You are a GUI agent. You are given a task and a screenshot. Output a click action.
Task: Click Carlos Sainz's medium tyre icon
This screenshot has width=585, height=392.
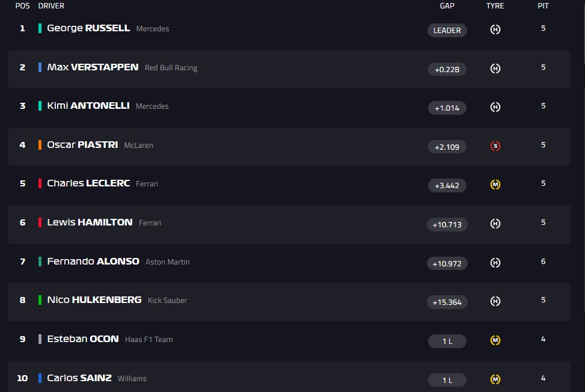point(495,379)
